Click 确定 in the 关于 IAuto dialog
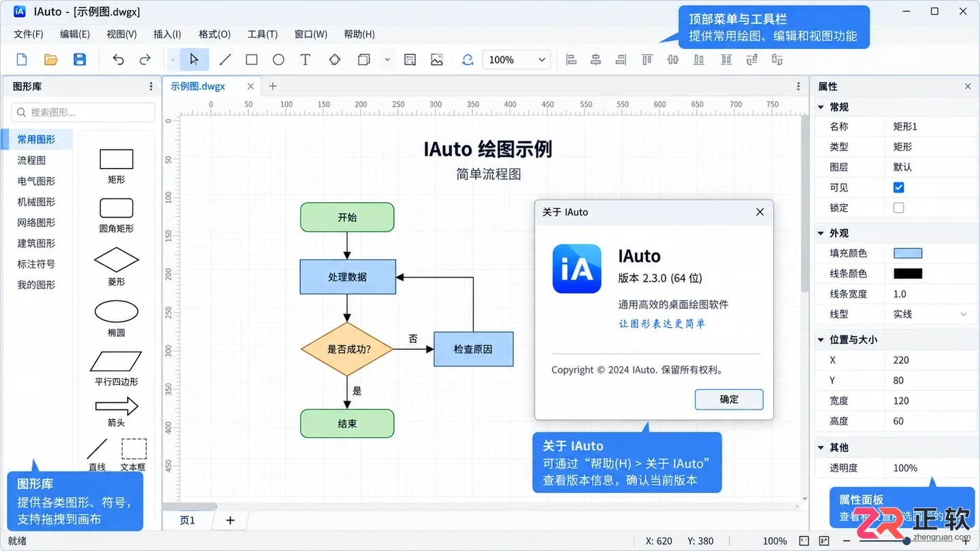 coord(729,399)
